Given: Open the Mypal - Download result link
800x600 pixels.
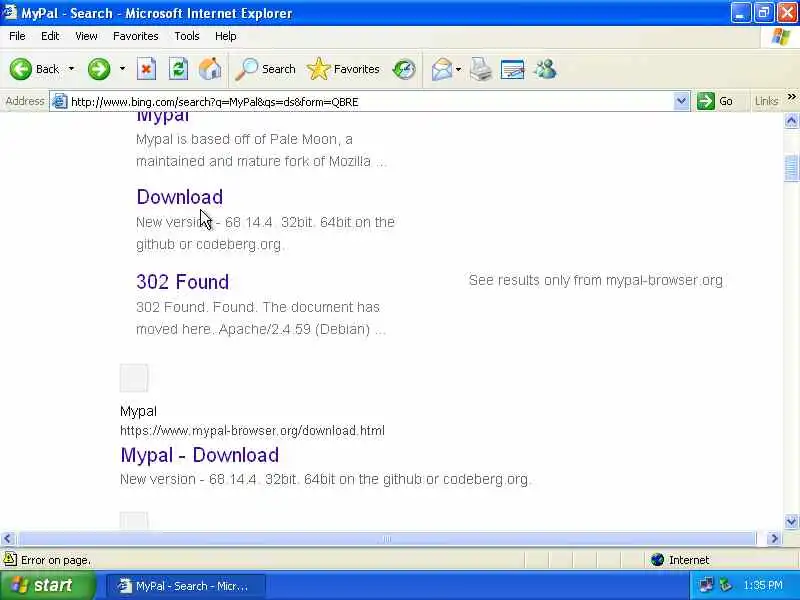Looking at the screenshot, I should coord(199,455).
